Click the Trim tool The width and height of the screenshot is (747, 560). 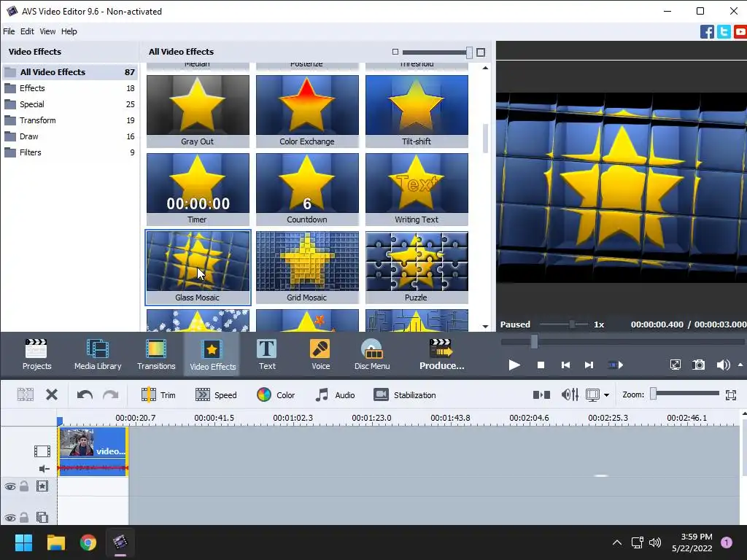tap(158, 394)
